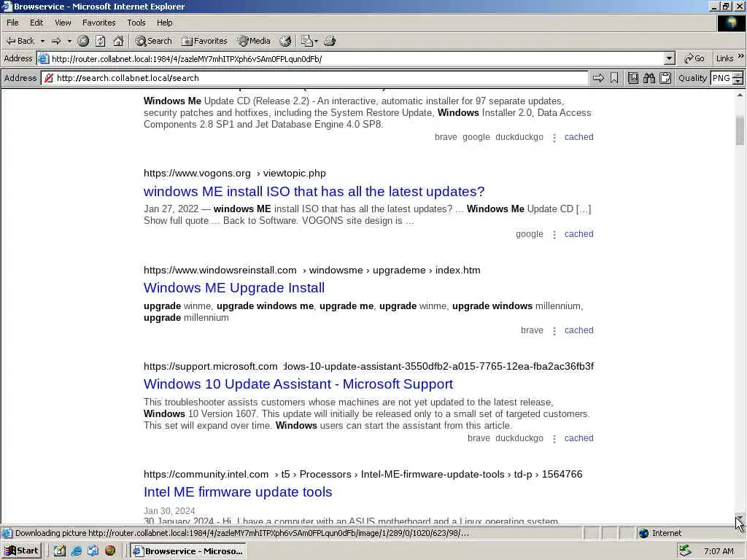The height and width of the screenshot is (560, 747).
Task: Click the Browservice go arrow icon
Action: click(x=598, y=78)
